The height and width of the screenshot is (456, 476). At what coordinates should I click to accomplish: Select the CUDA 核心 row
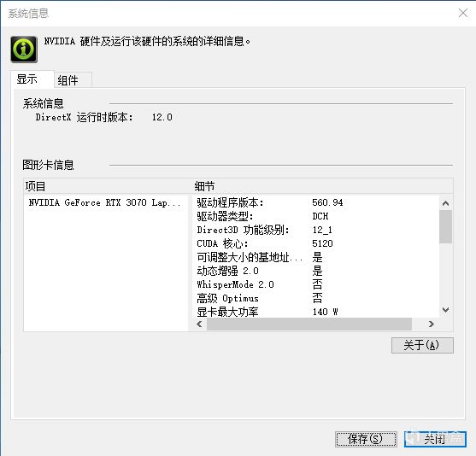[x=315, y=243]
